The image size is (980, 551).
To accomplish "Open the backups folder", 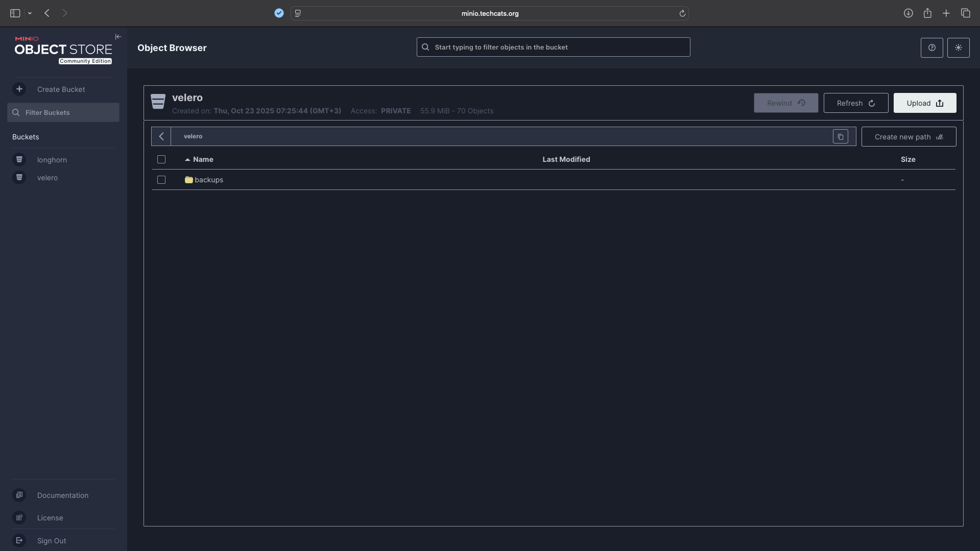I will tap(209, 180).
